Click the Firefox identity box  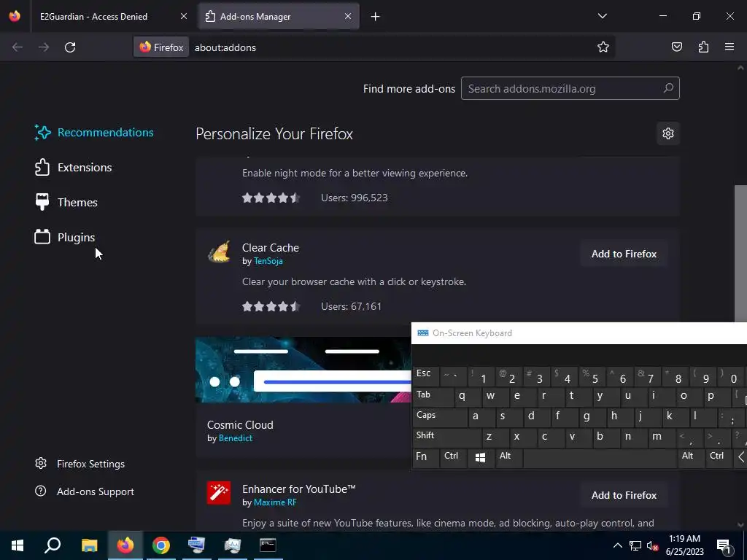click(161, 47)
